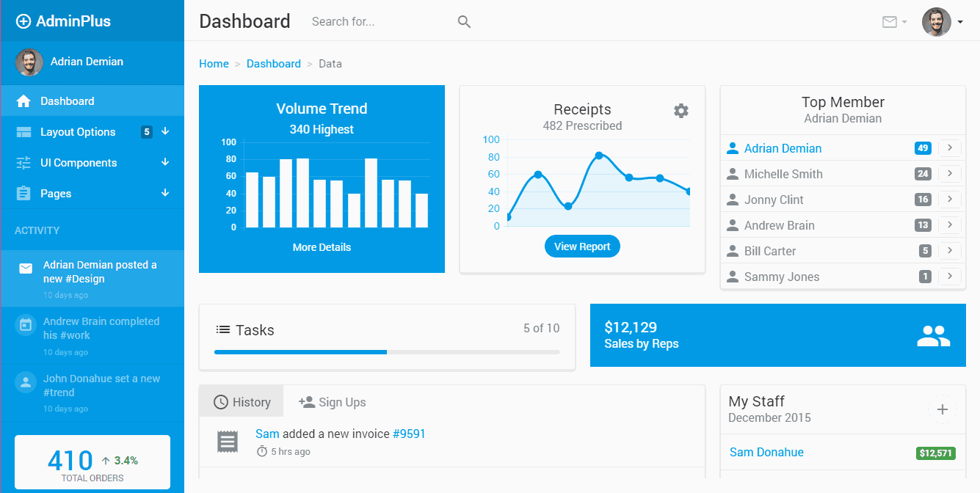Viewport: 980px width, 493px height.
Task: Open the user avatar dropdown in header
Action: click(x=943, y=22)
